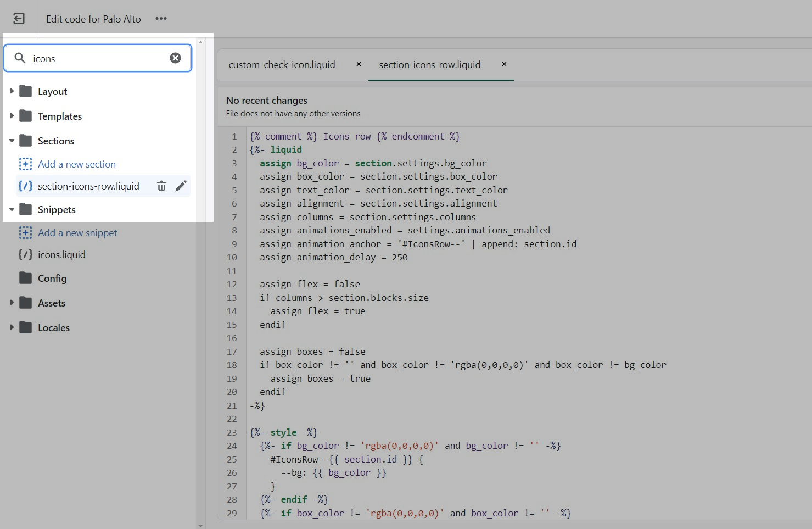Select the section-icons-row.liquid tab
This screenshot has width=812, height=529.
429,65
